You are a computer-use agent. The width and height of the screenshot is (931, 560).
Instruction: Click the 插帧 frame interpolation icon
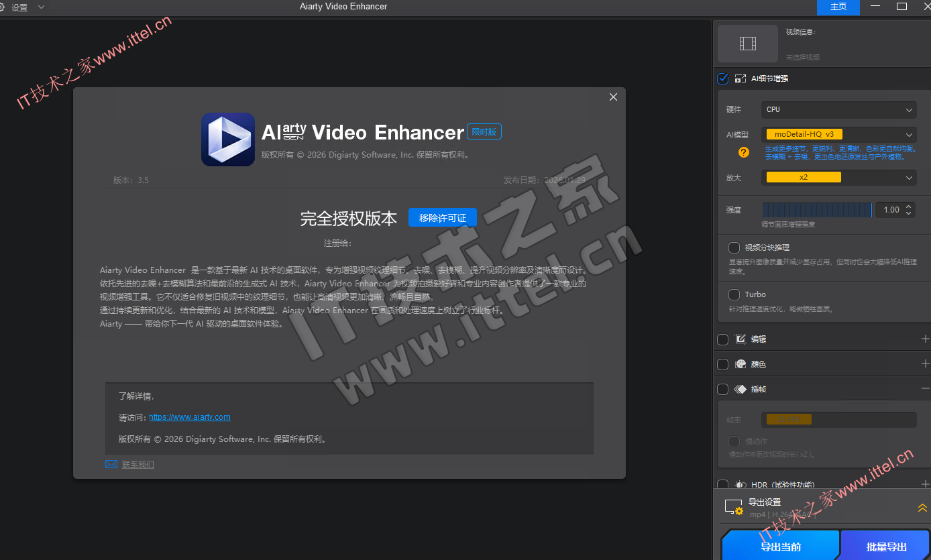[741, 389]
